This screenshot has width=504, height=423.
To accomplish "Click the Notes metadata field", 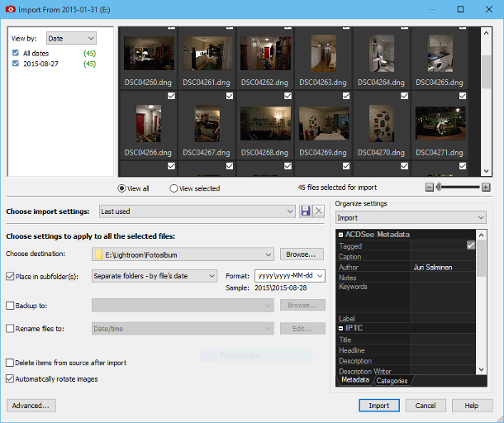I will pos(443,278).
